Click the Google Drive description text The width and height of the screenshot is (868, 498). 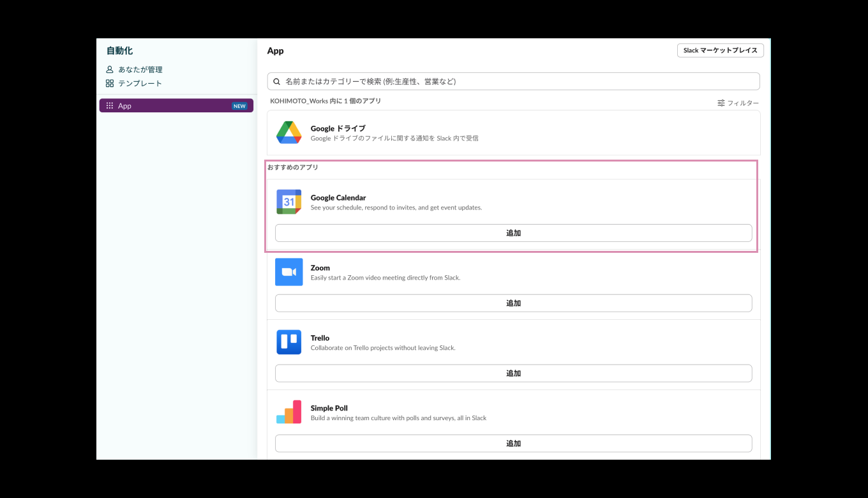click(x=394, y=138)
